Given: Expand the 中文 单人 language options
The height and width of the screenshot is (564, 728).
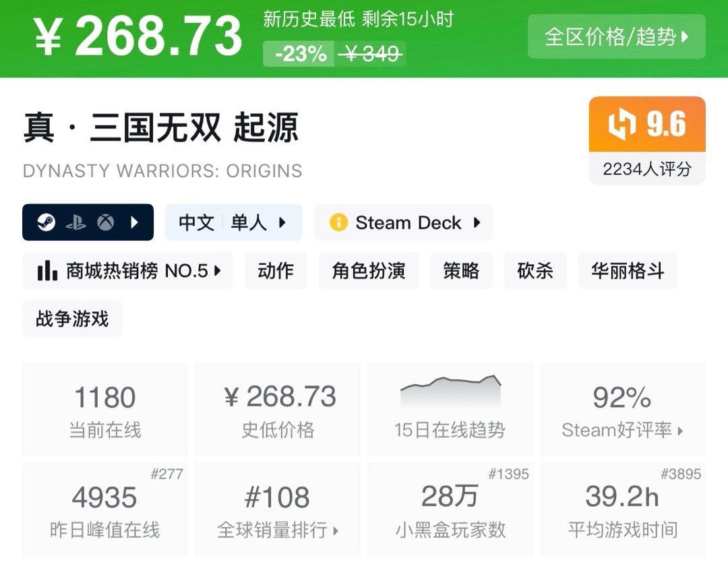Looking at the screenshot, I should click(x=233, y=222).
